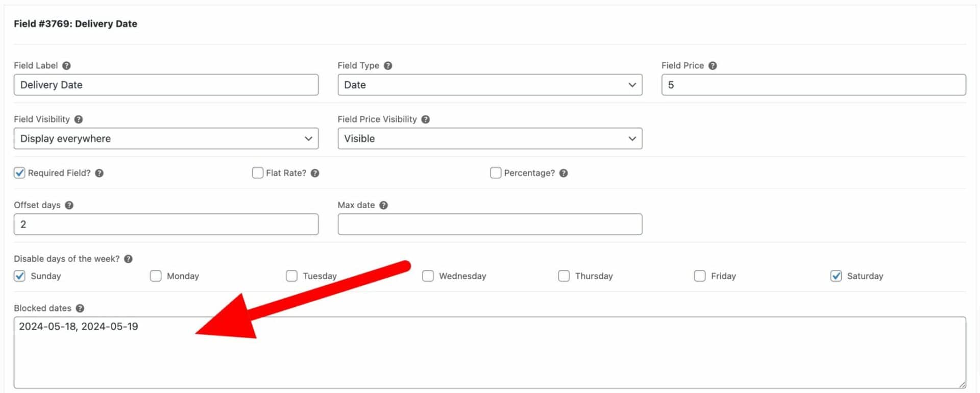Open the Field Price Visibility dropdown

[x=489, y=138]
